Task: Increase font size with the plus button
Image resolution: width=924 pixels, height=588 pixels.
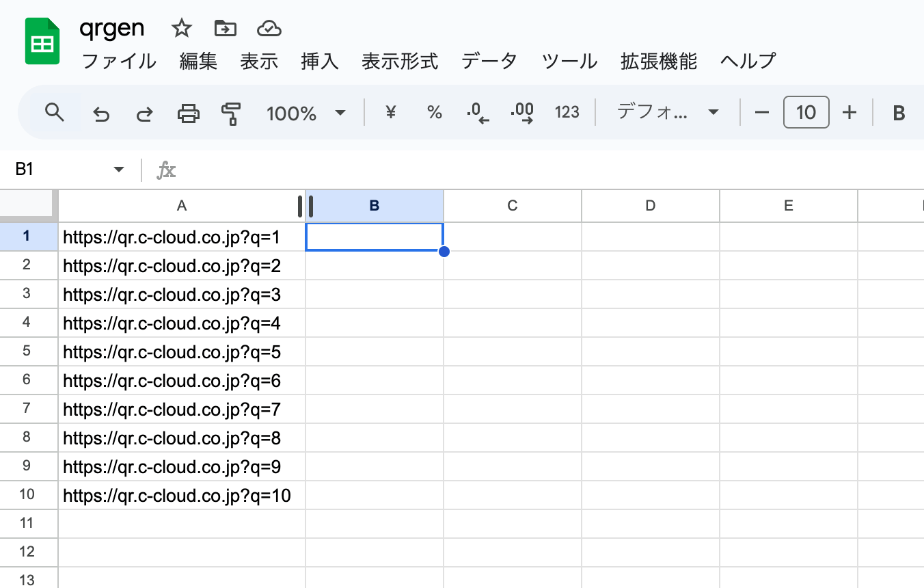Action: click(x=850, y=113)
